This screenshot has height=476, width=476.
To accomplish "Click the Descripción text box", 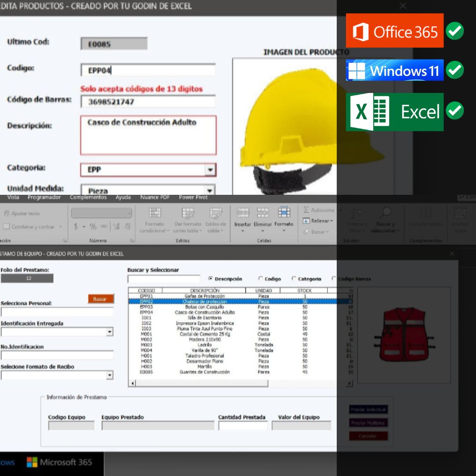I will [x=148, y=135].
